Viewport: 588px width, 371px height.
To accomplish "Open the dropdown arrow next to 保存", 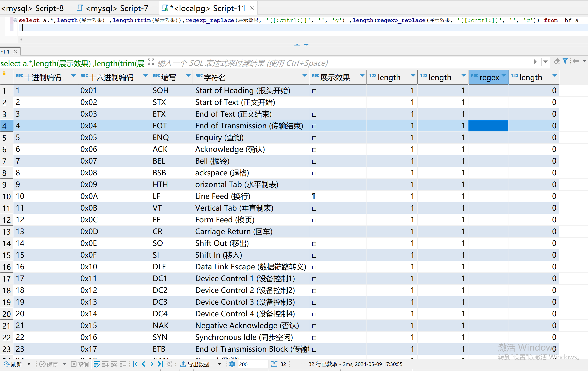I will tap(65, 364).
